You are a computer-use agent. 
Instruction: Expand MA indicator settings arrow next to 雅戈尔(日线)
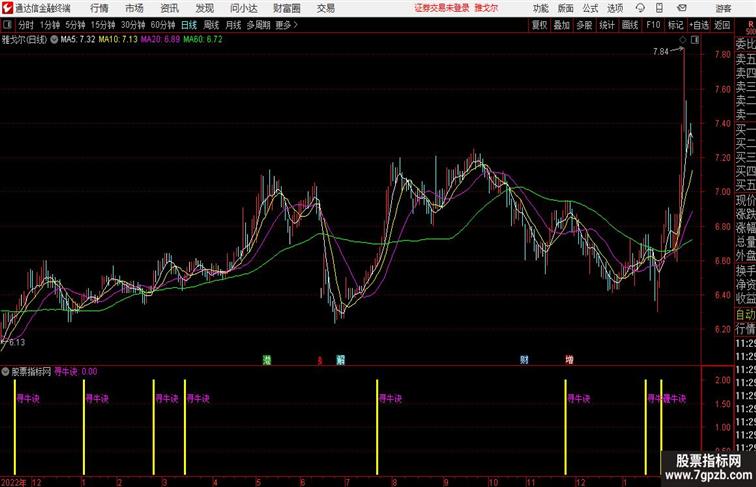pos(54,40)
